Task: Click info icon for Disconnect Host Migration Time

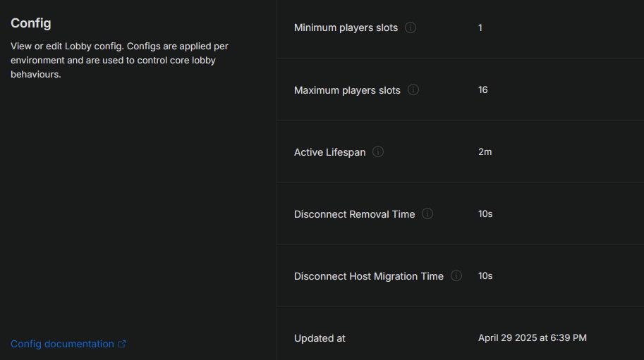Action: coord(456,276)
